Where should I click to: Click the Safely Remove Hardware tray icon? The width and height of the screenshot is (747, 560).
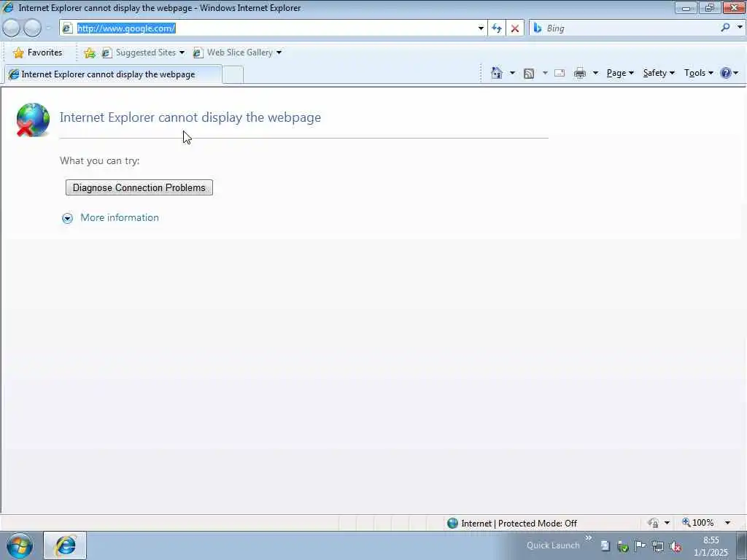623,546
